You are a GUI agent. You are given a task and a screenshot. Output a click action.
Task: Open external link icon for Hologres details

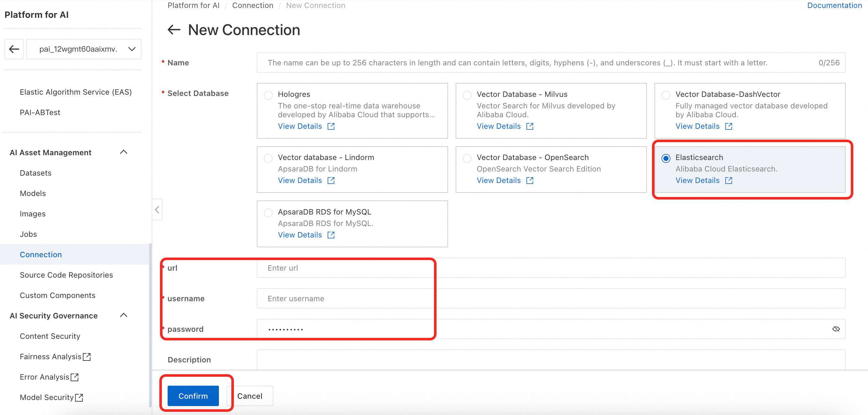331,126
